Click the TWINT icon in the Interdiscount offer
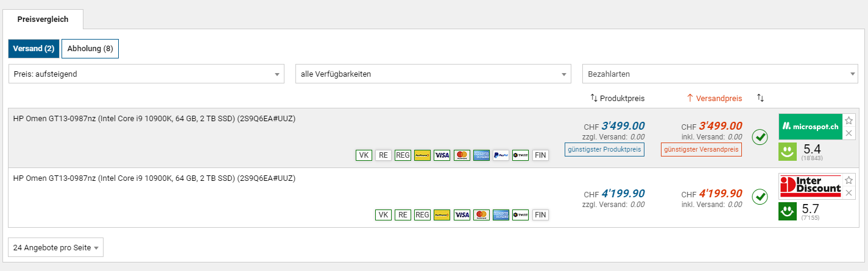868x271 pixels. point(520,215)
